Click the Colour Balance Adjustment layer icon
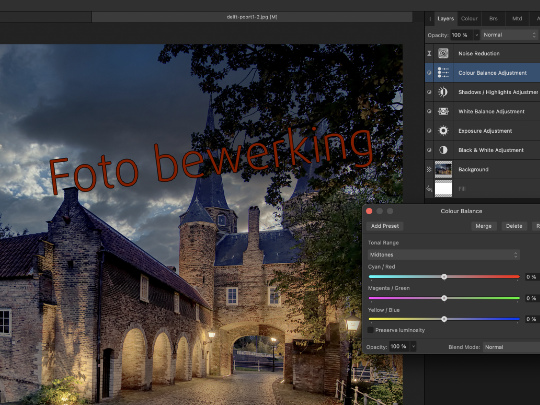 pyautogui.click(x=443, y=73)
